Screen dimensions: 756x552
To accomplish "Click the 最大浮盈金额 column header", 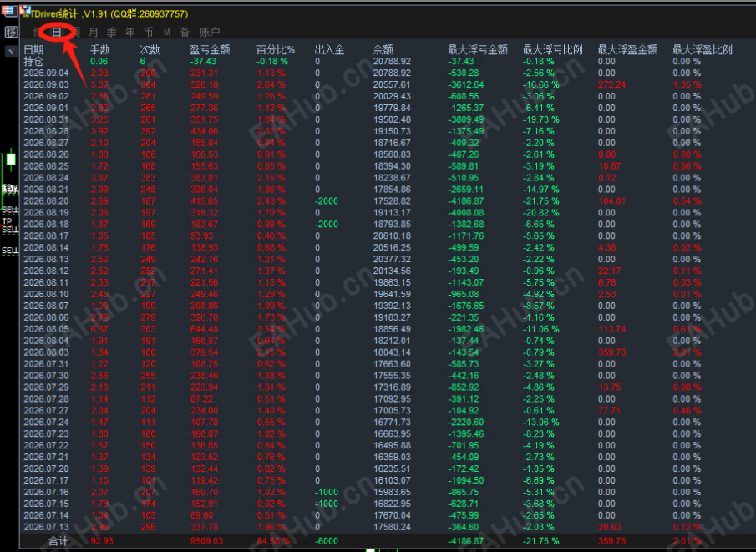I will pos(627,49).
